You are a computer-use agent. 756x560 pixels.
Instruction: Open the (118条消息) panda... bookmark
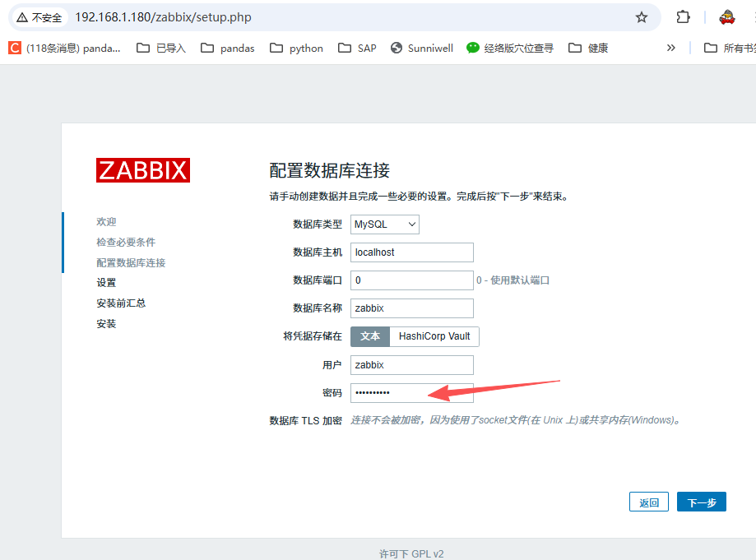tap(65, 49)
